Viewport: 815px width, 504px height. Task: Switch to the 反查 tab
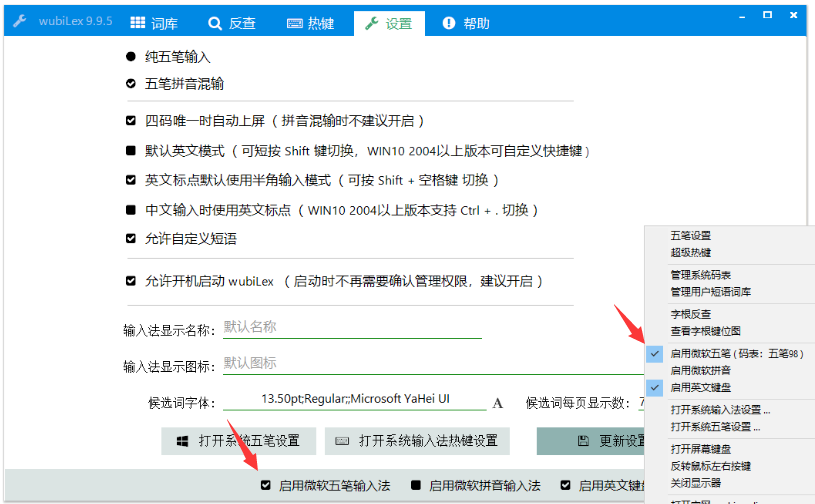pyautogui.click(x=232, y=23)
